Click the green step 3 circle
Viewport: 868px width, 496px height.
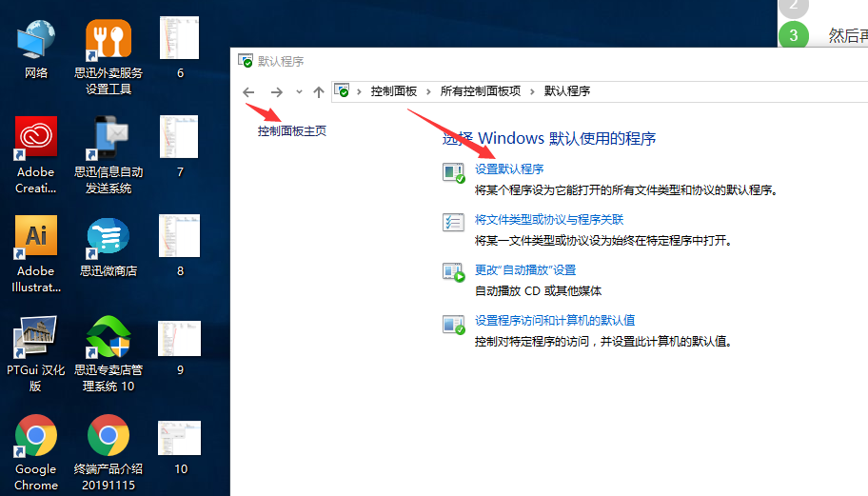(x=793, y=35)
